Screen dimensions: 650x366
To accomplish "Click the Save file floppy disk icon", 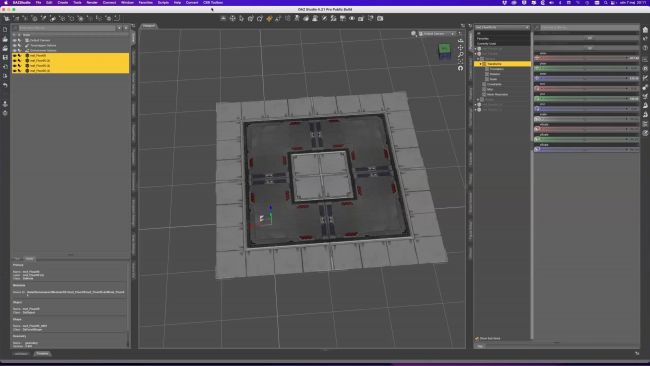I will pos(5,57).
